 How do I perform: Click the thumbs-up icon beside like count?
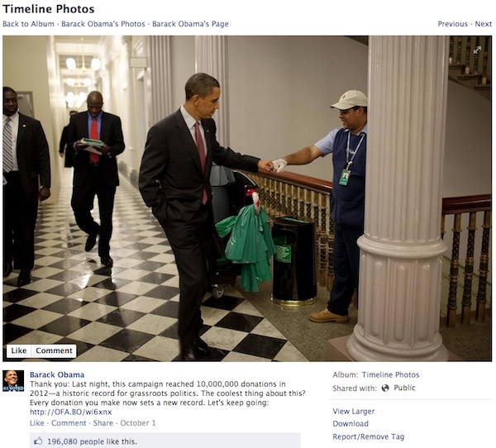click(38, 441)
